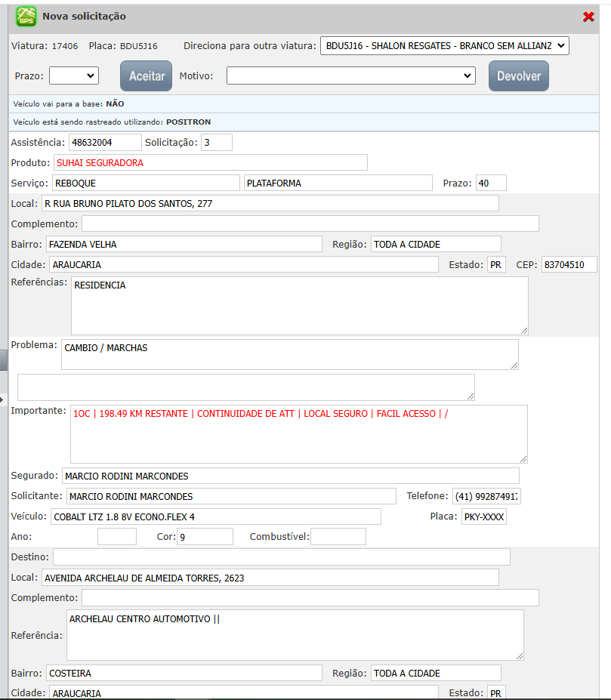Expand the Prazo dropdown
The height and width of the screenshot is (700, 611).
tap(74, 76)
